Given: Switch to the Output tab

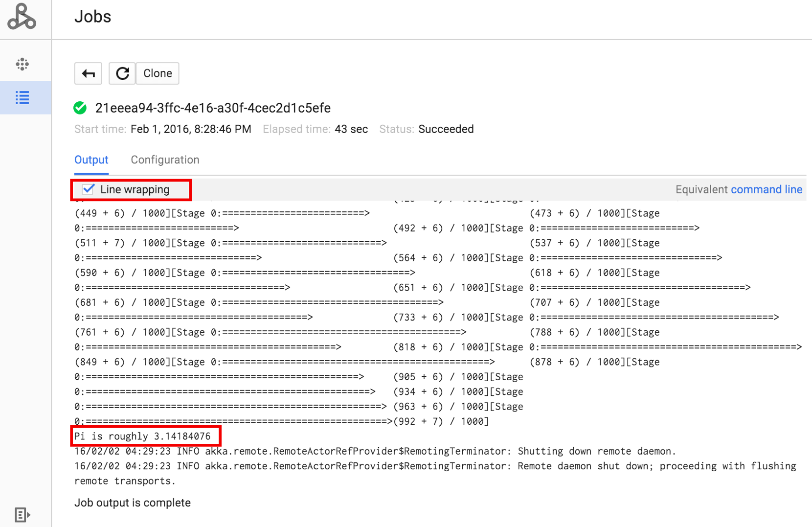Looking at the screenshot, I should coord(91,160).
